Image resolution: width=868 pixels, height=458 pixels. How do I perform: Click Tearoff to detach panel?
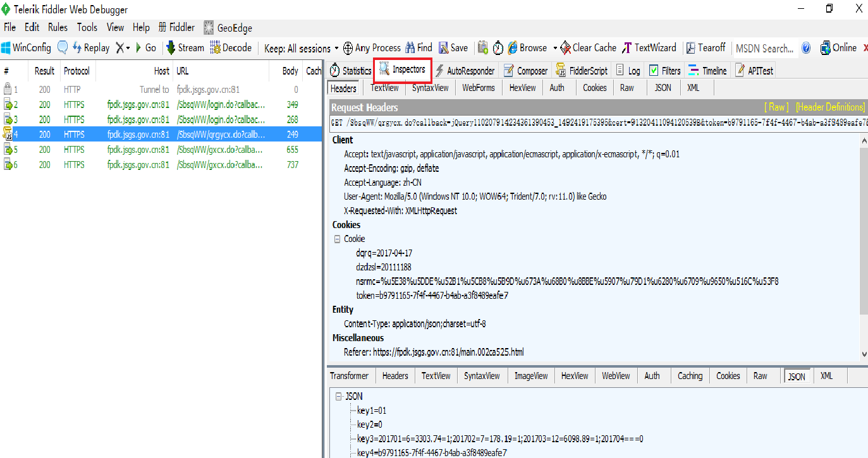(x=706, y=48)
